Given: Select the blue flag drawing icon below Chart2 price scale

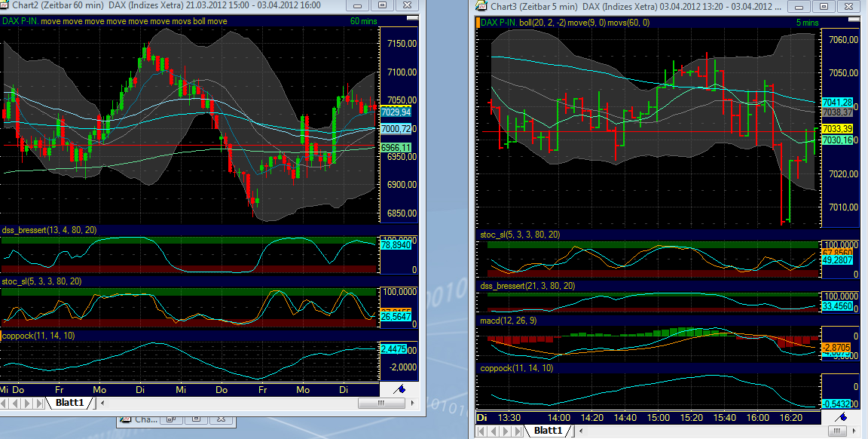Looking at the screenshot, I should coord(399,390).
